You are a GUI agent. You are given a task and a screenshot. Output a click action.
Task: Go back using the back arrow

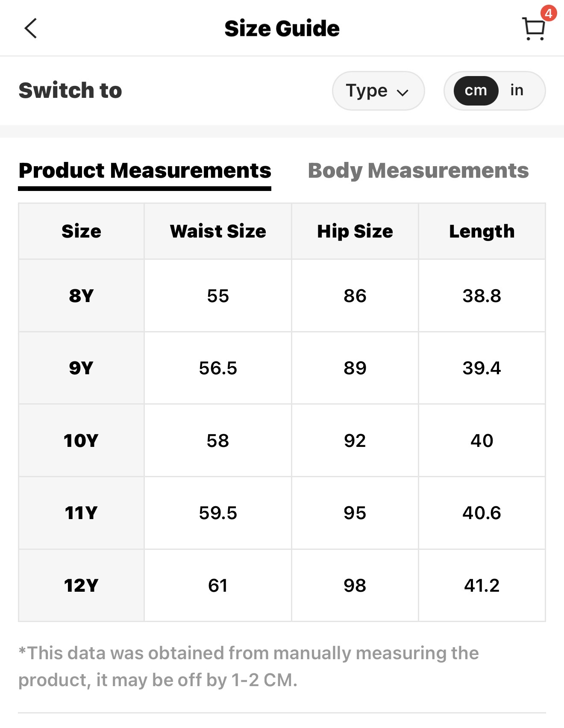31,29
